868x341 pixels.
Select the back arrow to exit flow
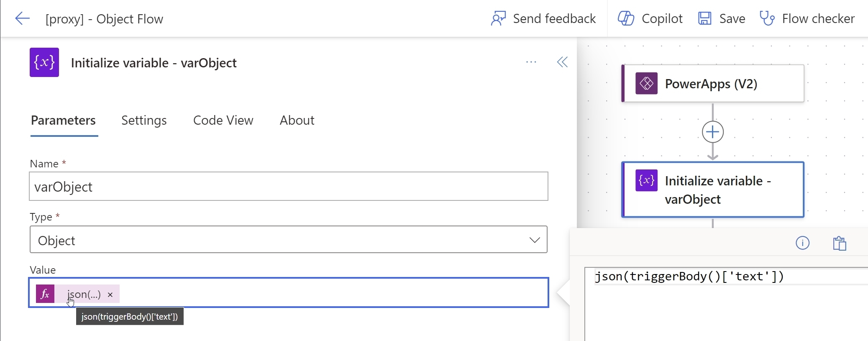[x=23, y=18]
